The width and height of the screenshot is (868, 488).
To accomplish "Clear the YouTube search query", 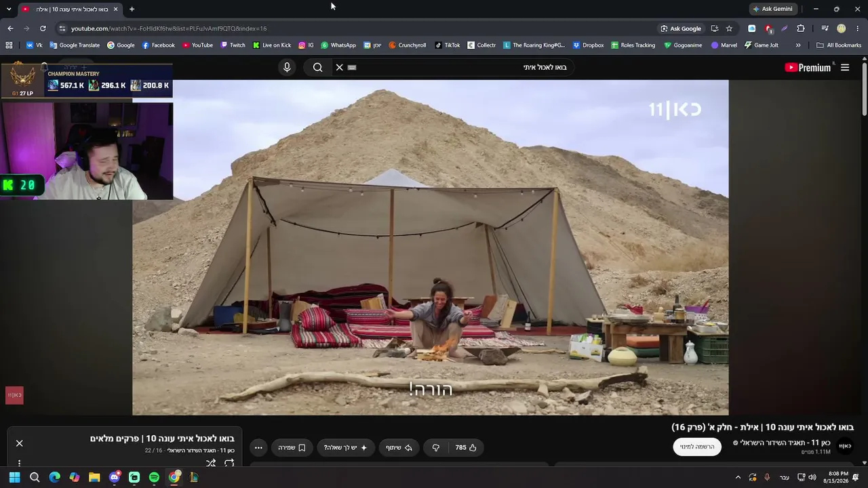I will tap(340, 67).
